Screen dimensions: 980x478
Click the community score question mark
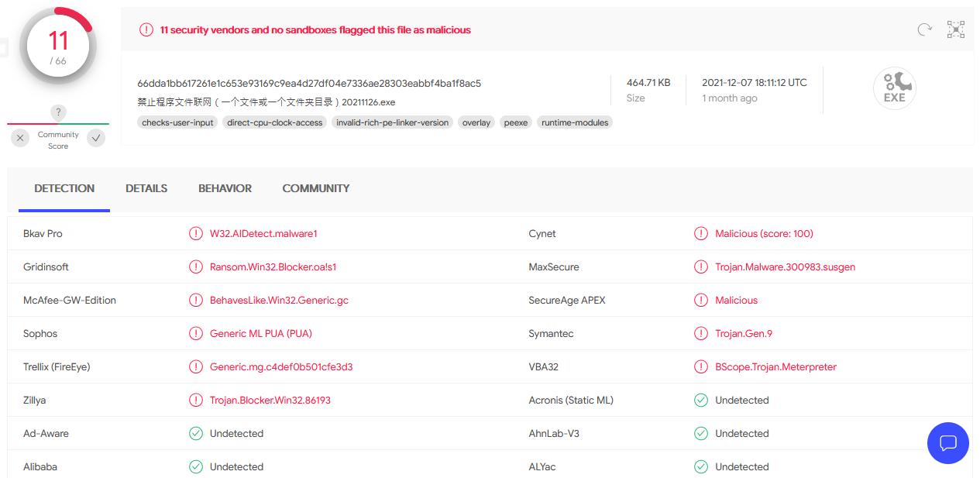(58, 112)
